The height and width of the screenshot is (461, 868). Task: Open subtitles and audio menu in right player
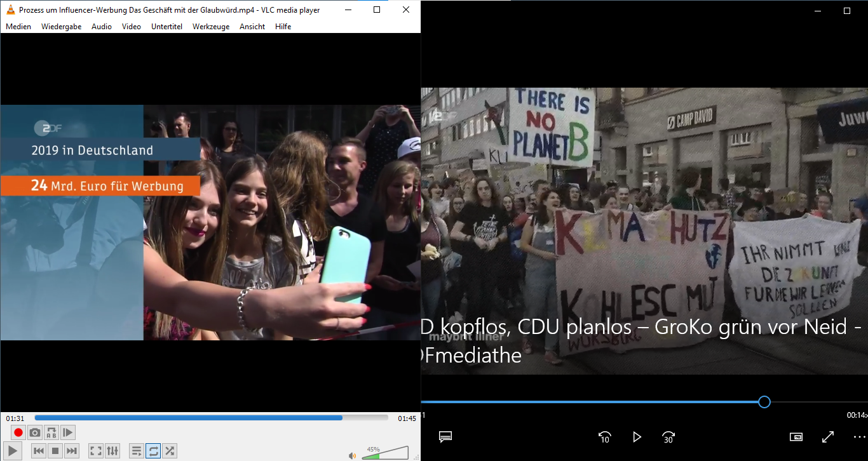(445, 437)
